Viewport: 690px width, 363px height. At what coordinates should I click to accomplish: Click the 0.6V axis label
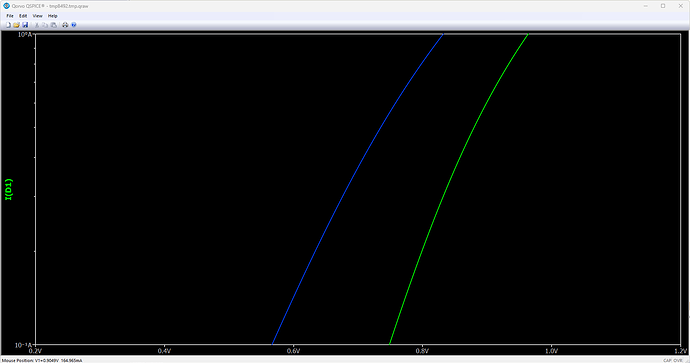[x=293, y=351]
